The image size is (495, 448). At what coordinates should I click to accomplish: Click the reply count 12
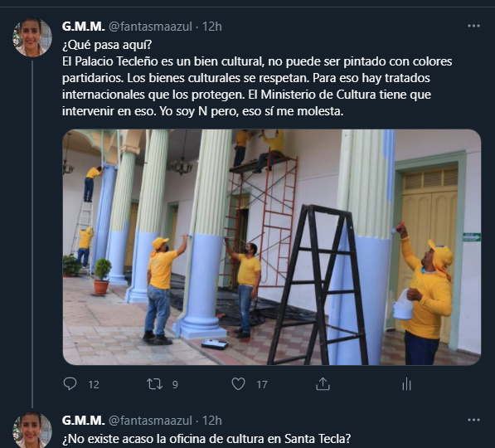[x=94, y=384]
